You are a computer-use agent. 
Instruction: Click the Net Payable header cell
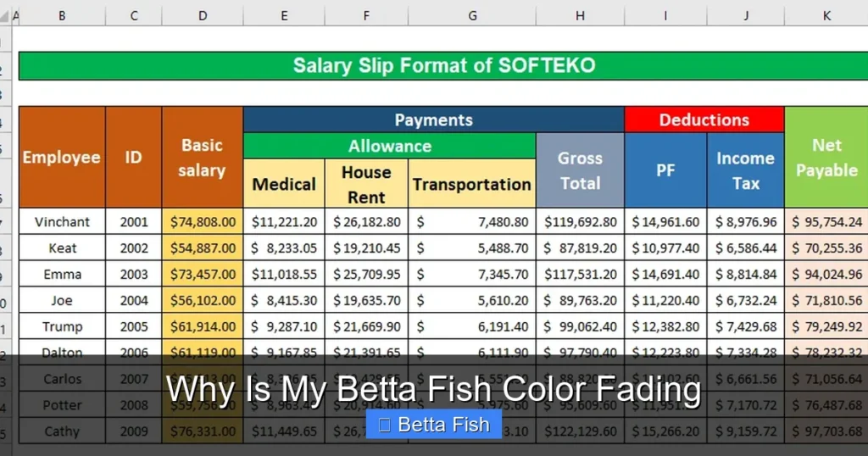click(826, 157)
